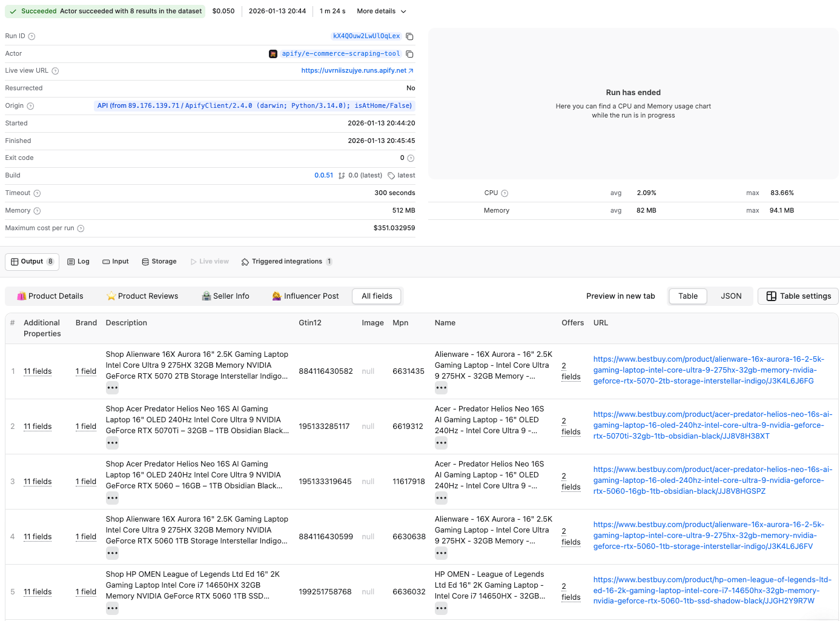The image size is (840, 621).
Task: Switch to the Output tab
Action: click(32, 262)
